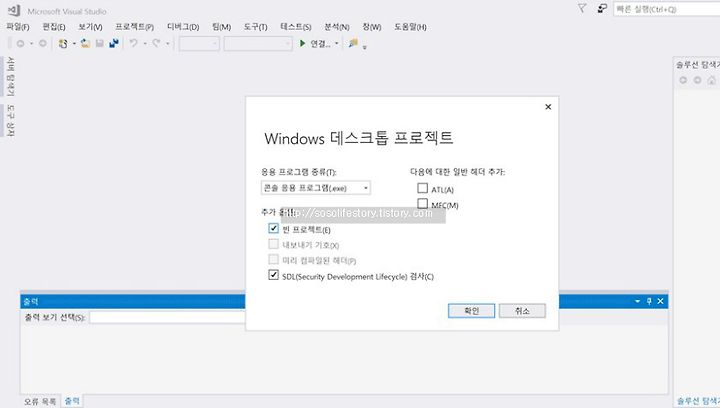720x408 pixels.
Task: Click the Visual Studio logo icon
Action: (14, 10)
